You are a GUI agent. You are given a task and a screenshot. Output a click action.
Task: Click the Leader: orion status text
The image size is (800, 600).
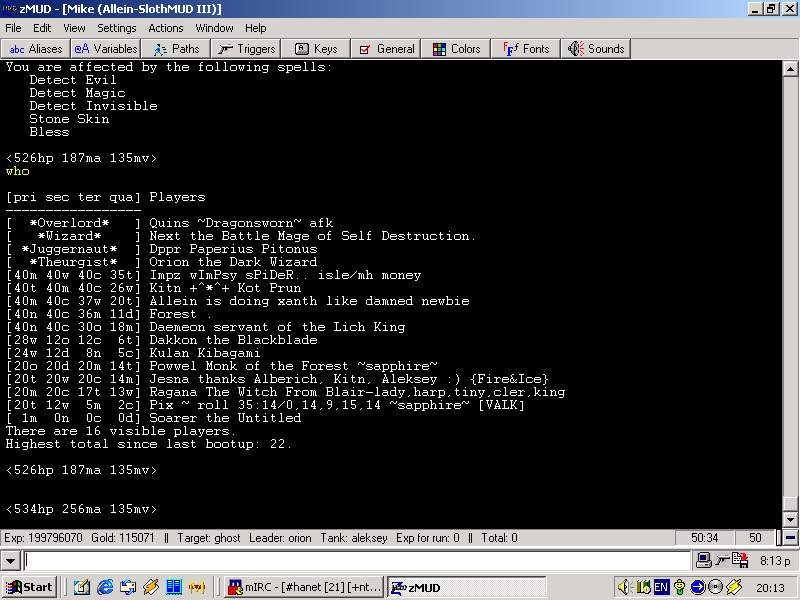[280, 538]
